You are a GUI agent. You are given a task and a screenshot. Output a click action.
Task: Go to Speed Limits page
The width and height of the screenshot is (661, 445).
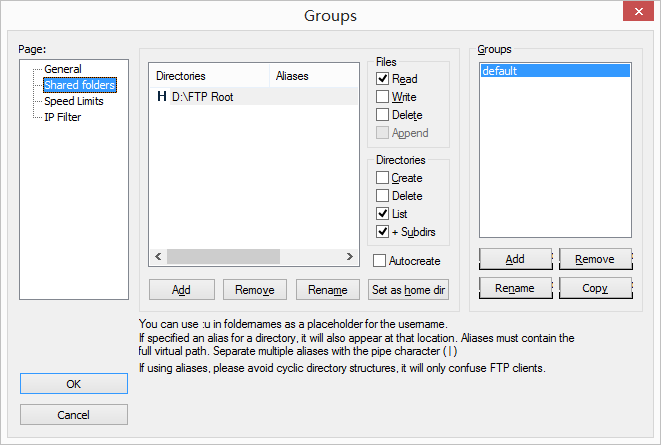coord(73,101)
